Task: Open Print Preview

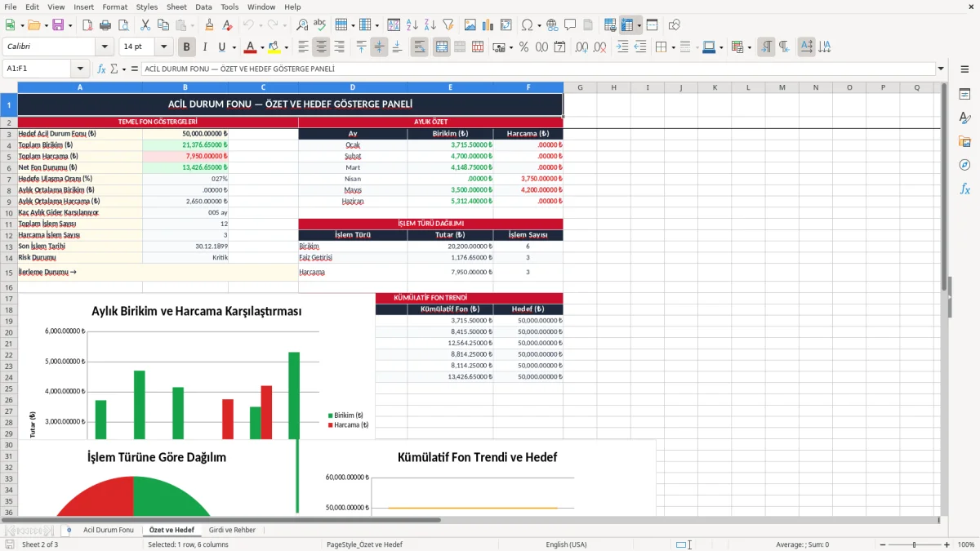Action: coord(122,25)
